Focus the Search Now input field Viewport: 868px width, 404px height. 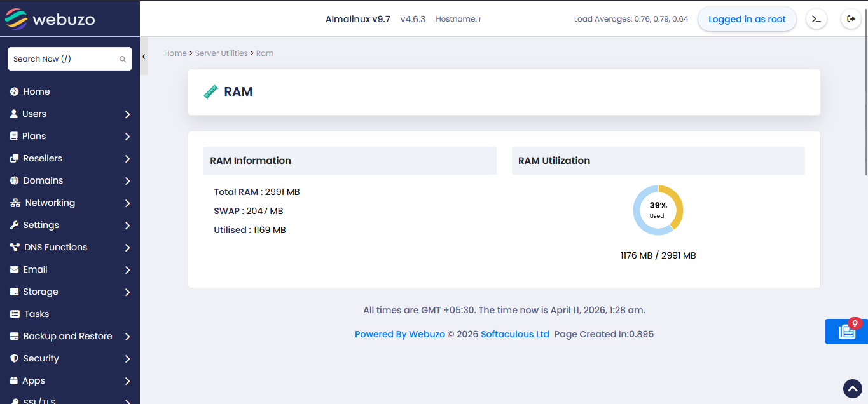pyautogui.click(x=64, y=59)
